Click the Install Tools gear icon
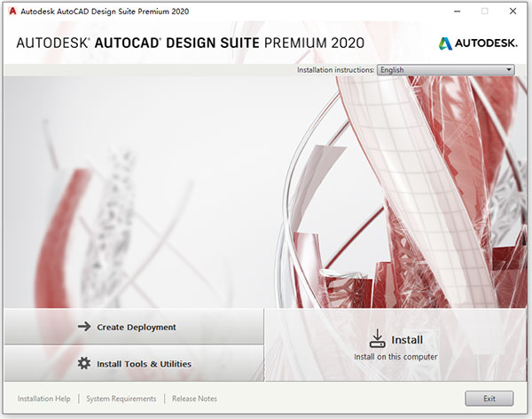 pyautogui.click(x=84, y=363)
